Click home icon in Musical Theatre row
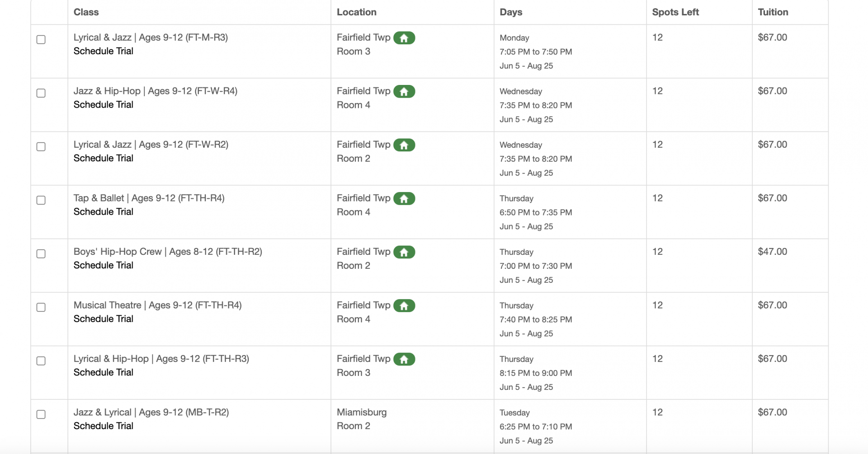 pyautogui.click(x=404, y=306)
